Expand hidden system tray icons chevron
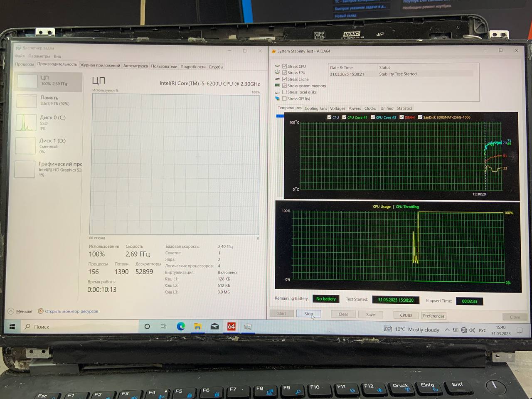 [447, 330]
